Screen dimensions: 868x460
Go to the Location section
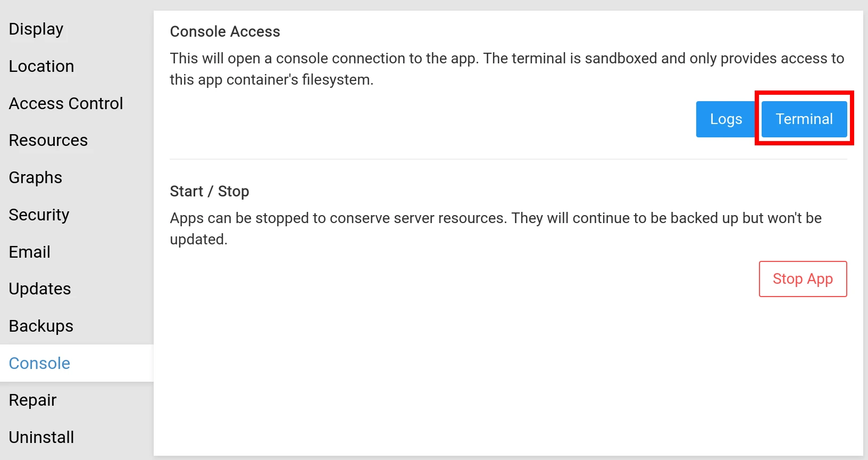click(41, 66)
